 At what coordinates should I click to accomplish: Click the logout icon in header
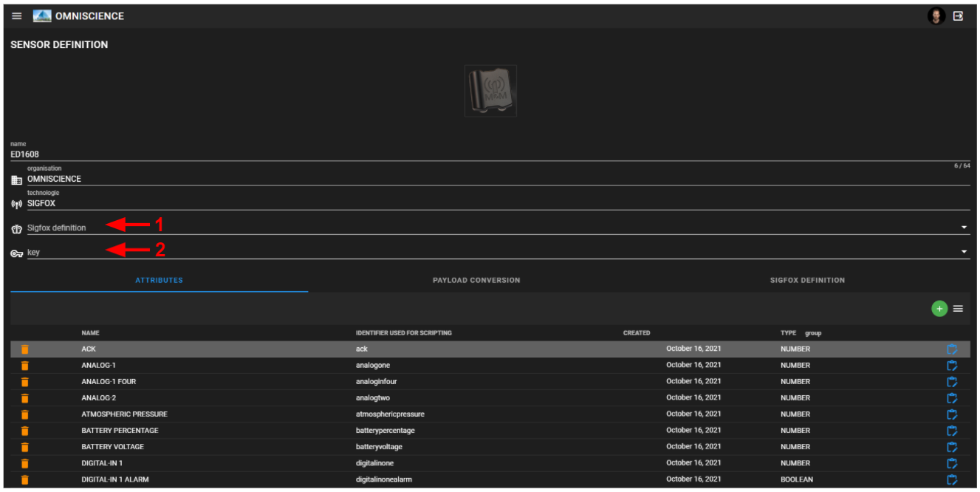(x=958, y=16)
